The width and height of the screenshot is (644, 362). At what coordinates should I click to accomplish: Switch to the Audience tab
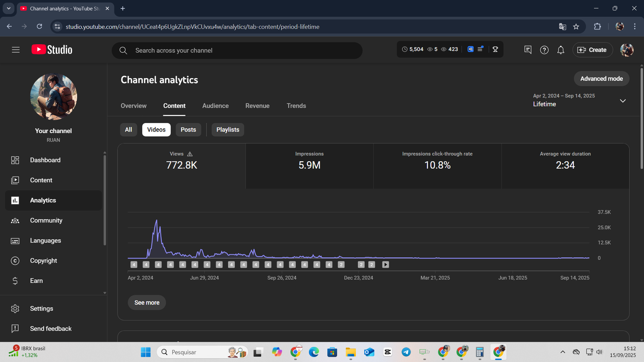(215, 106)
